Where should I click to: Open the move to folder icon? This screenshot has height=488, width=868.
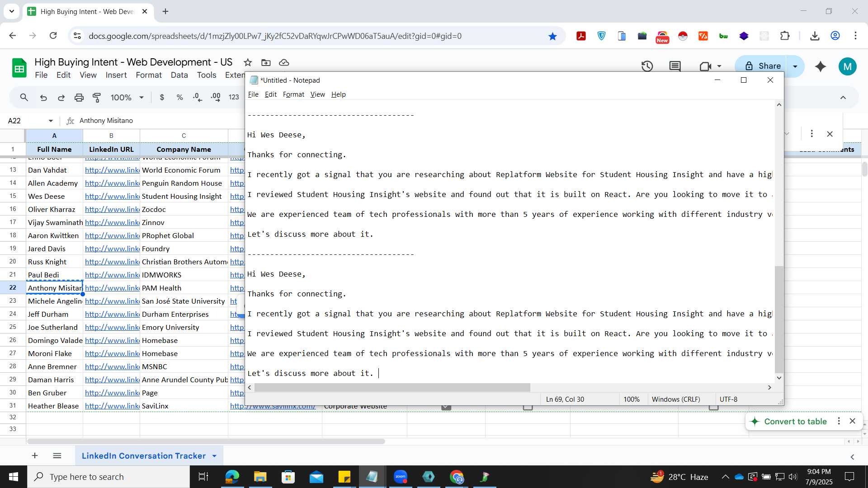(266, 62)
